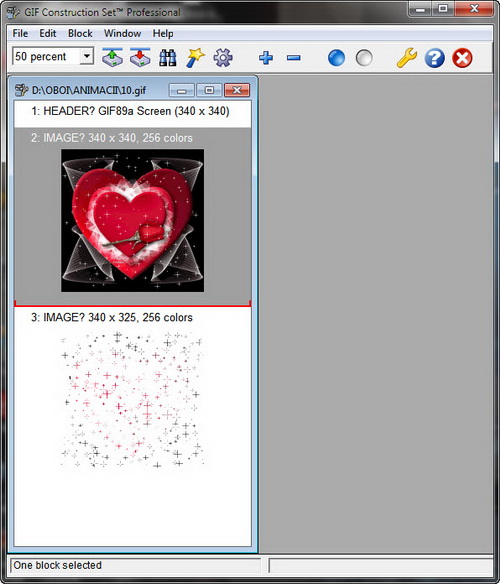Viewport: 500px width, 584px height.
Task: Click the red X exit toolbar icon
Action: [x=462, y=58]
